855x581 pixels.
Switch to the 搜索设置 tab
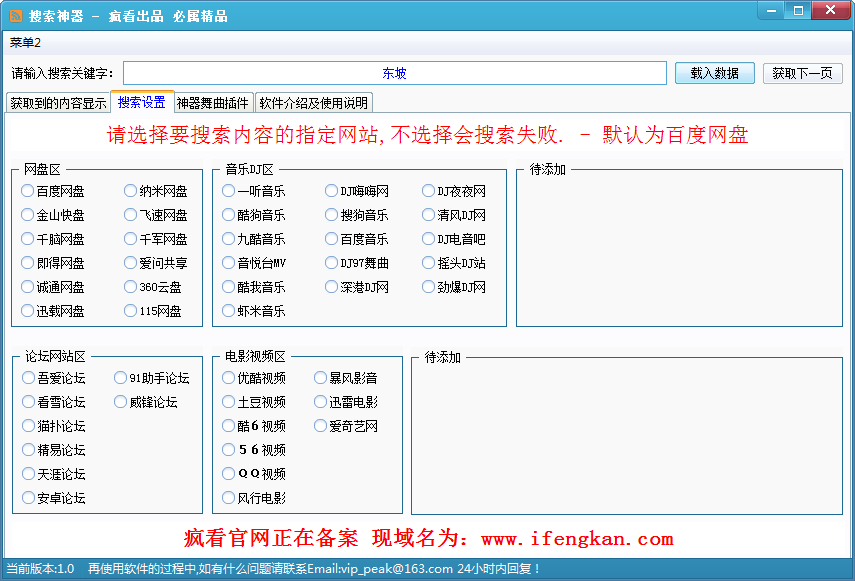(x=139, y=101)
